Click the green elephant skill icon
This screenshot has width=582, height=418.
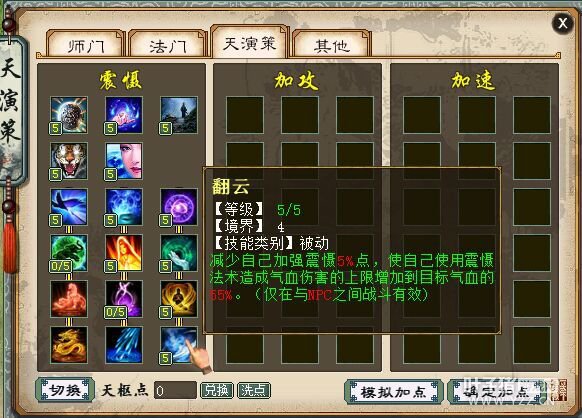click(x=69, y=253)
